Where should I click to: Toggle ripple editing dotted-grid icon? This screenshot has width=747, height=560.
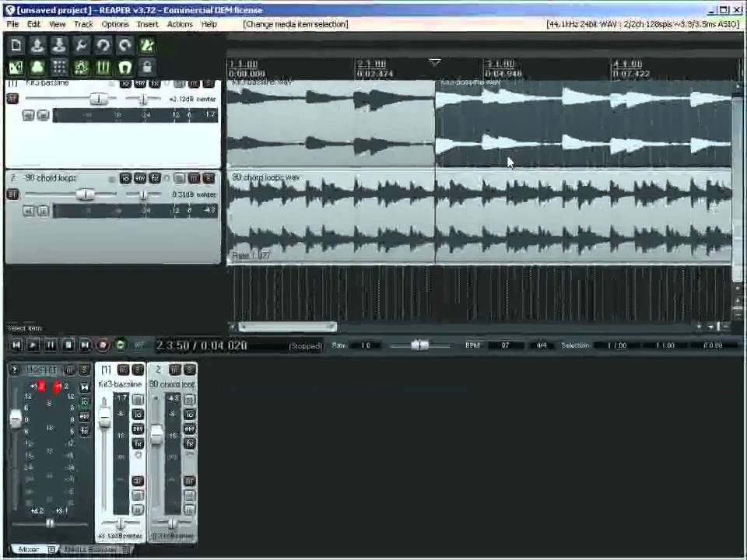[x=59, y=67]
